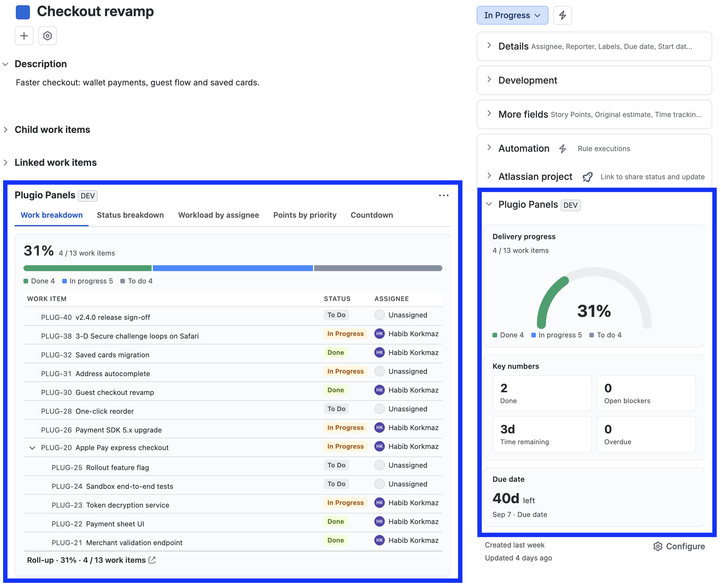Viewport: 721px width, 588px height.
Task: Click the blue Checkout revamp epic icon
Action: (23, 12)
